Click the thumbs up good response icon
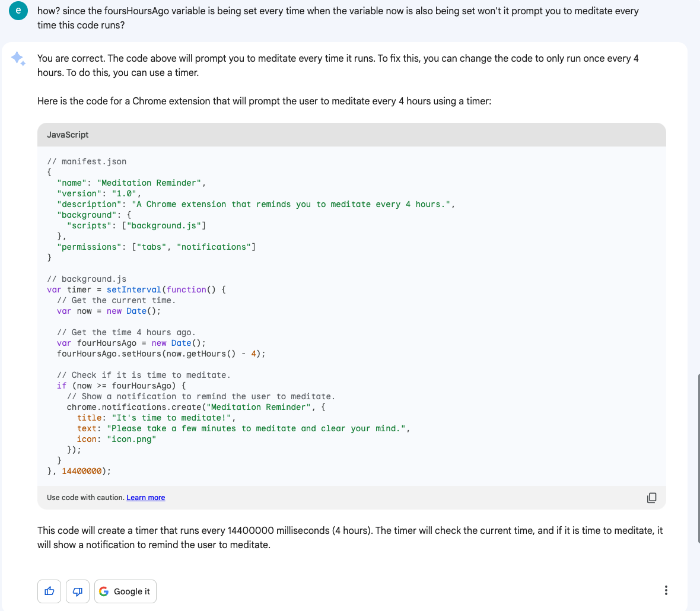 49,591
